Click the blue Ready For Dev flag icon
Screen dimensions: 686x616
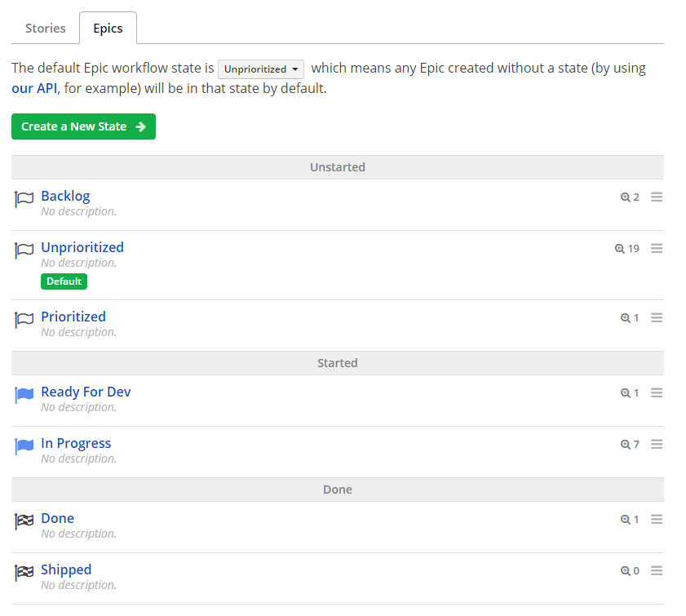pyautogui.click(x=24, y=395)
